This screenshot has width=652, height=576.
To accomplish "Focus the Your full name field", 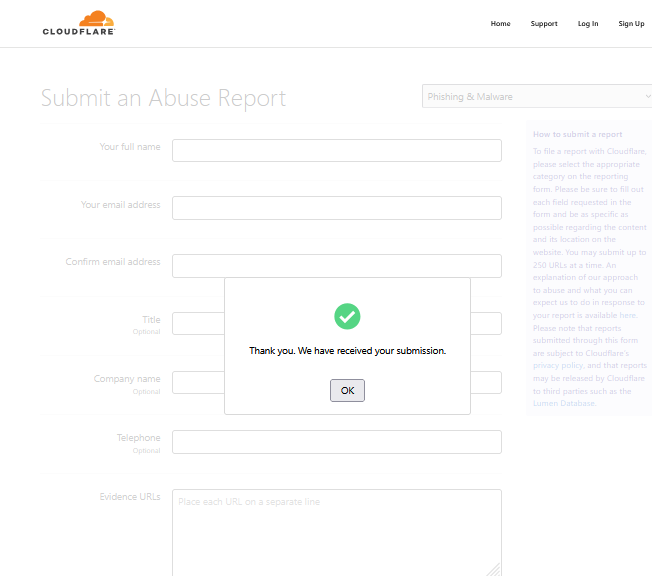I will click(x=337, y=151).
